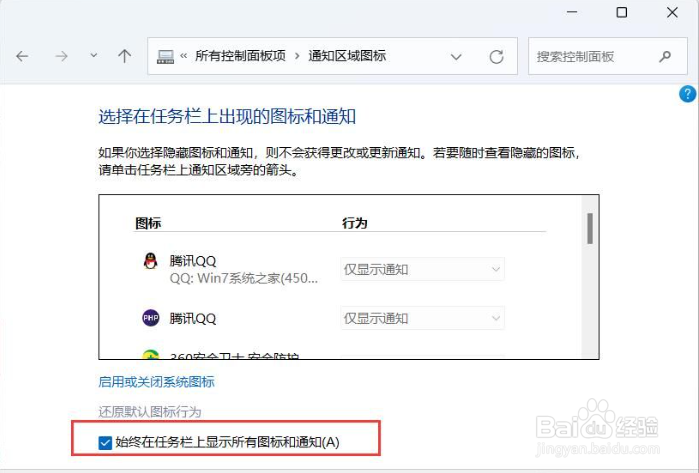Open help with the question mark
This screenshot has width=699, height=473.
687,94
